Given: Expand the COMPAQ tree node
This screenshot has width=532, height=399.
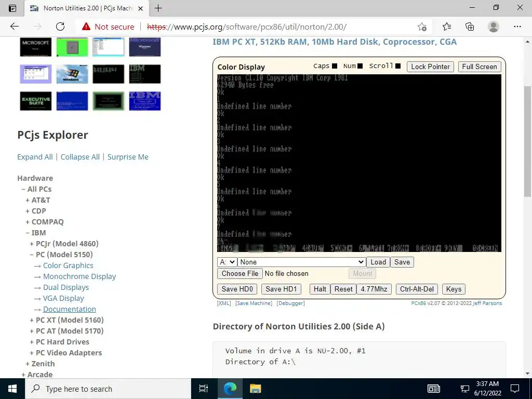Looking at the screenshot, I should click(x=28, y=222).
